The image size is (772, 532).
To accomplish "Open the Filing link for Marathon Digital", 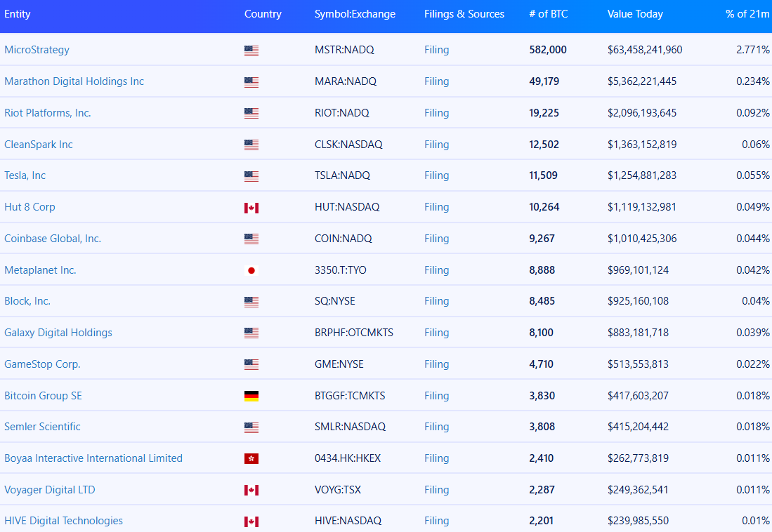I will click(437, 81).
